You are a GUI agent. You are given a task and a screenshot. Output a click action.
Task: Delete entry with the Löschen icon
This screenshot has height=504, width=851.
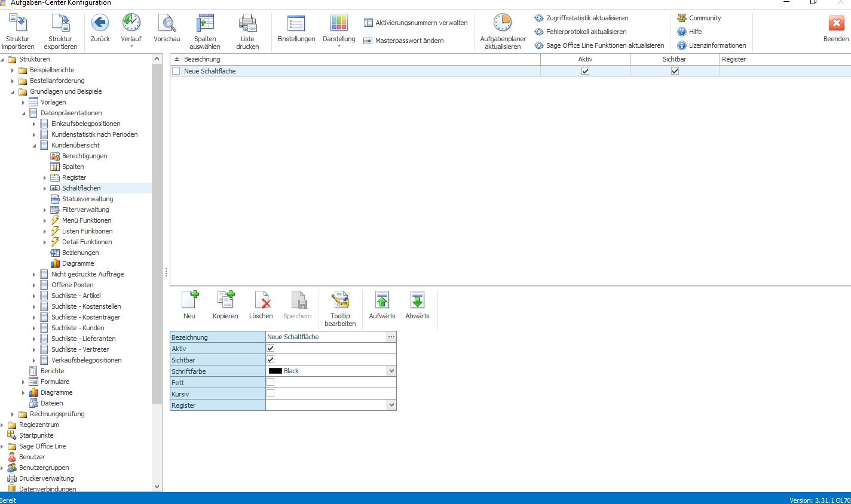click(x=261, y=300)
